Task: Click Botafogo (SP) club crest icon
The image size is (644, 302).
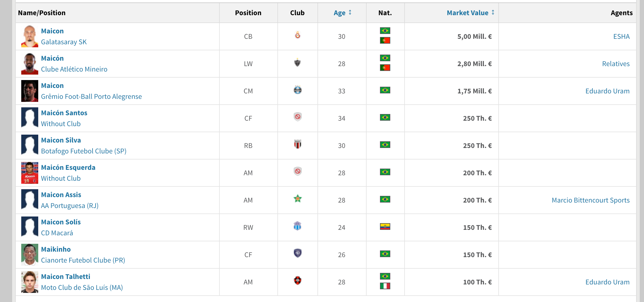Action: pyautogui.click(x=298, y=144)
